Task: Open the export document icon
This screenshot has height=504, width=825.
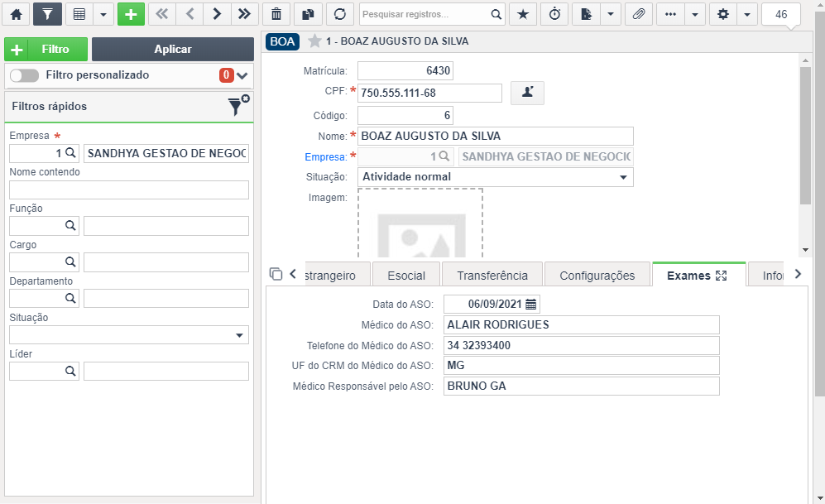Action: [586, 14]
